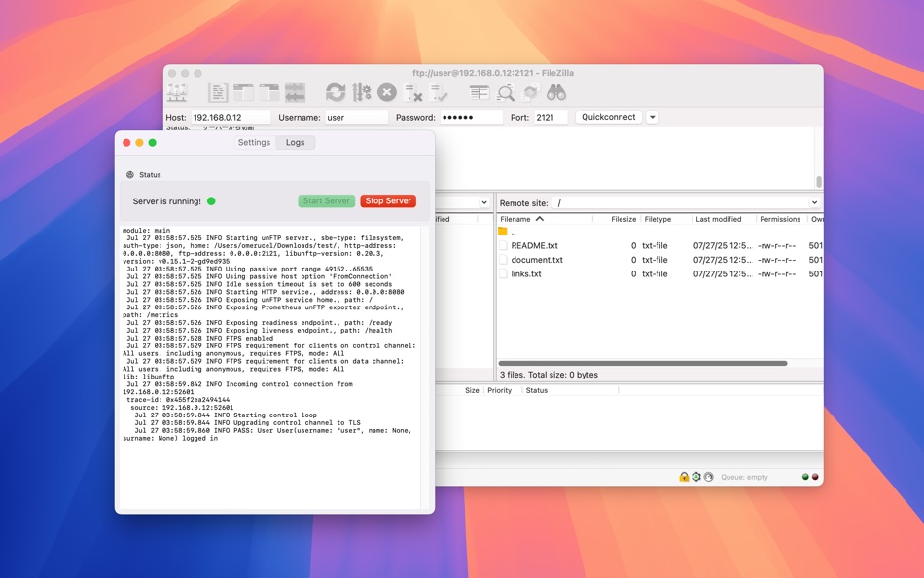The width and height of the screenshot is (924, 578).
Task: Expand the local site path dropdown
Action: tap(484, 202)
